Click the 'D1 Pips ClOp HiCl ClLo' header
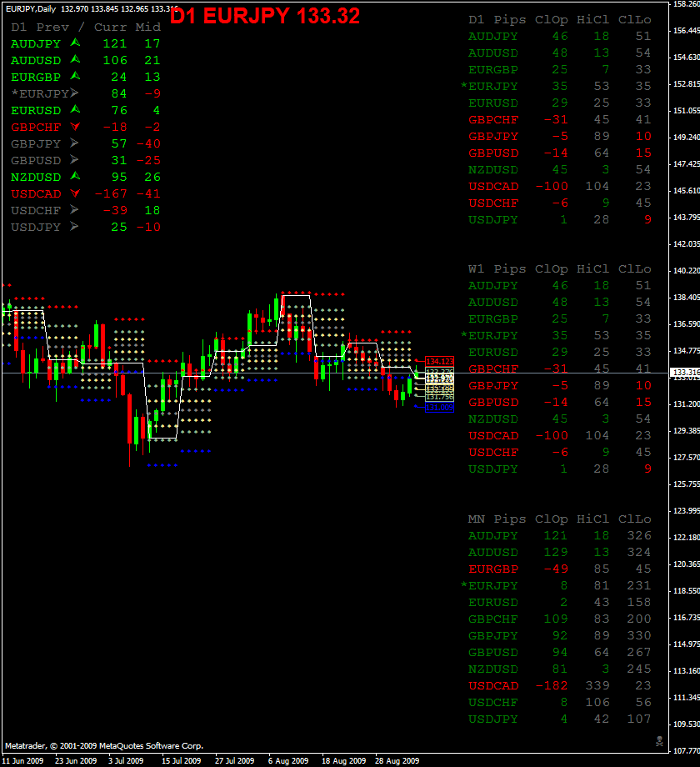 pos(560,19)
